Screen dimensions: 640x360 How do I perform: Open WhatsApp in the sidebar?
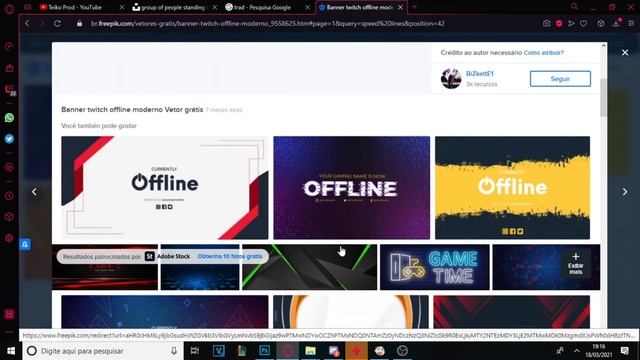point(9,118)
